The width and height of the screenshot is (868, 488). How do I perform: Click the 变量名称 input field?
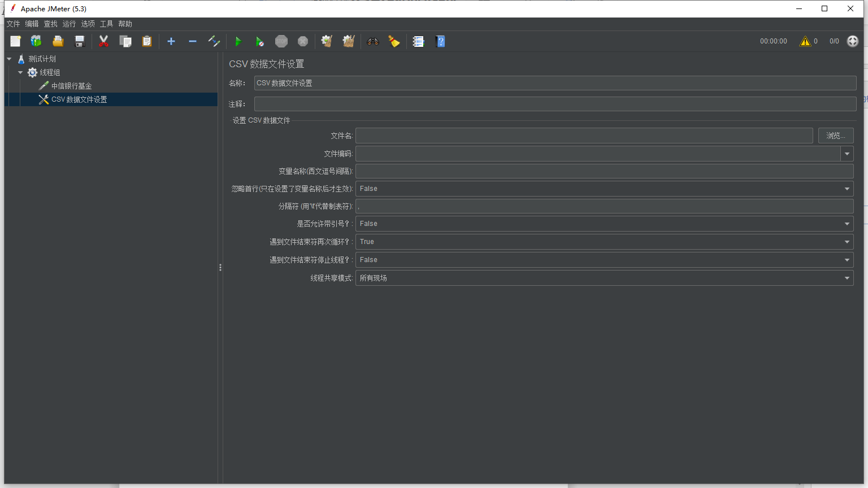coord(604,171)
